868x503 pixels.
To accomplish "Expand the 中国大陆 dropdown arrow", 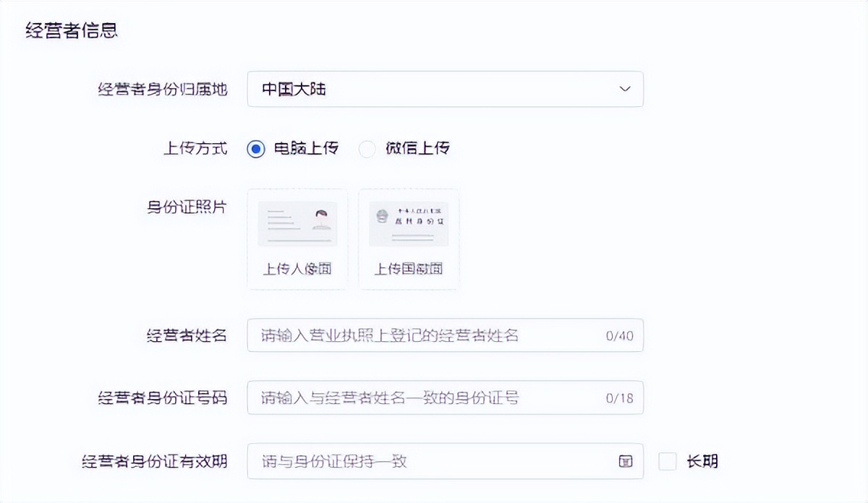I will (625, 89).
